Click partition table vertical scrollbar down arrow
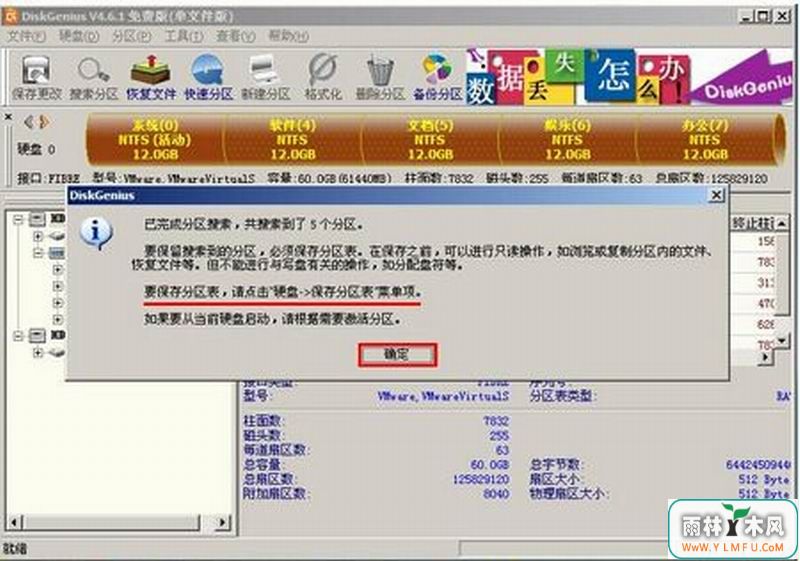The image size is (800, 561). 782,340
